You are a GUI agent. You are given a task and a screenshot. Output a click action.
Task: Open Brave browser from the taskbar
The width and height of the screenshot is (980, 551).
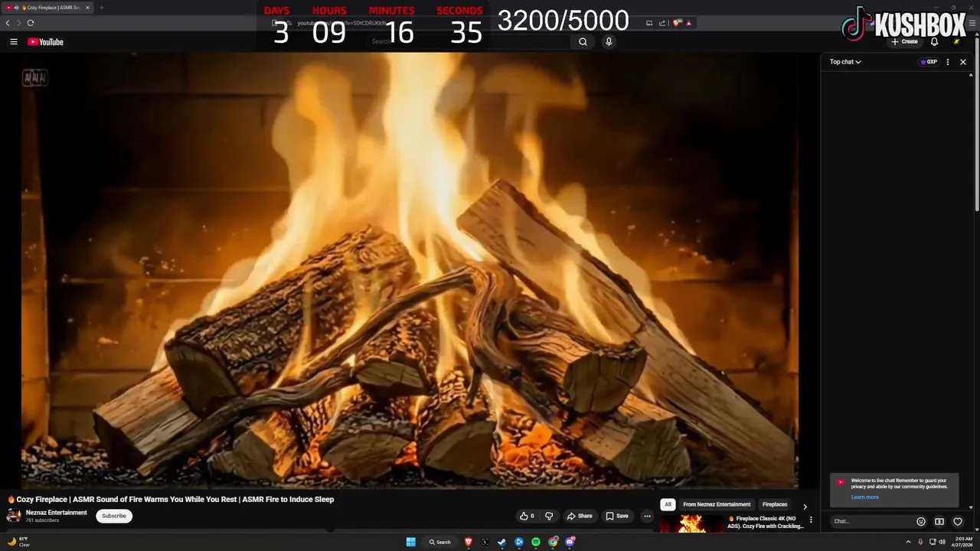(x=469, y=542)
